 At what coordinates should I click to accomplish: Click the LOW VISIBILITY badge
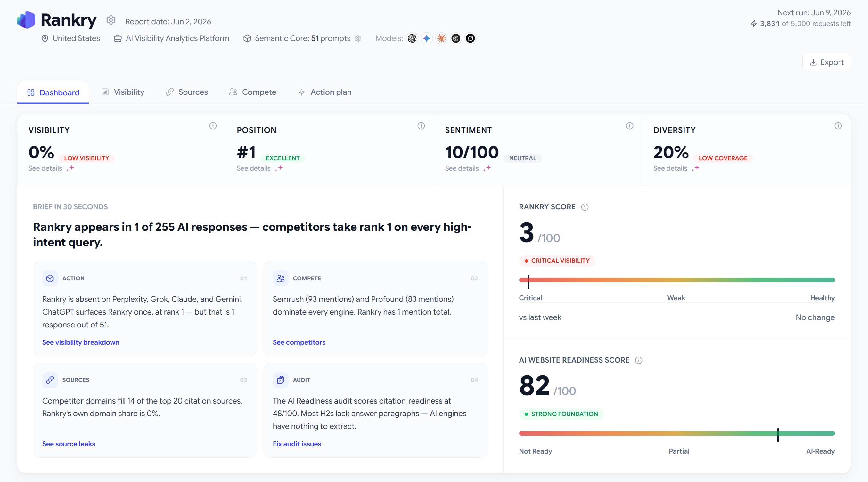tap(86, 158)
